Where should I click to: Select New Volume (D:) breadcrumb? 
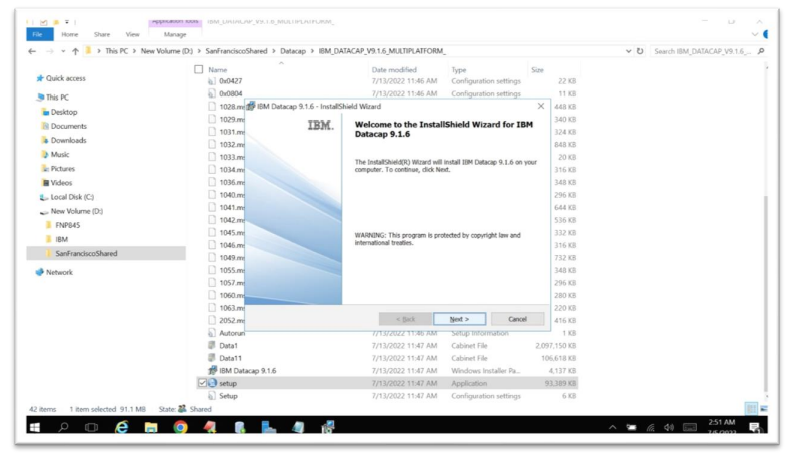click(x=166, y=51)
